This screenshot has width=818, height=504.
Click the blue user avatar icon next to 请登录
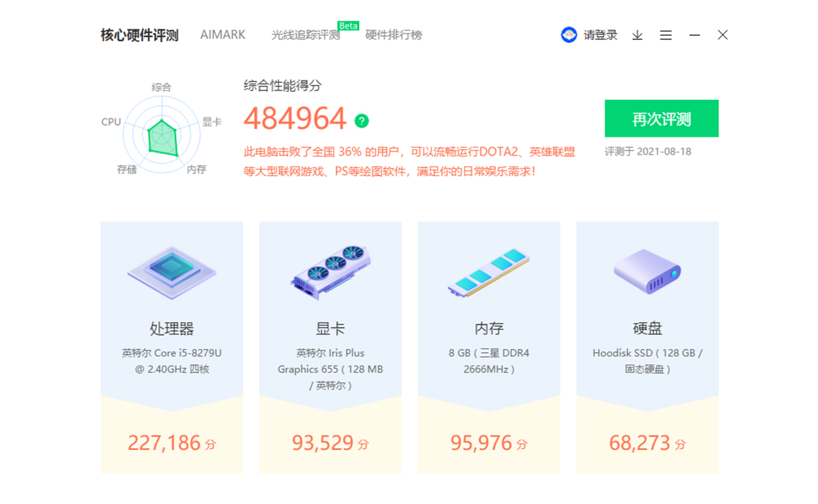coord(568,35)
